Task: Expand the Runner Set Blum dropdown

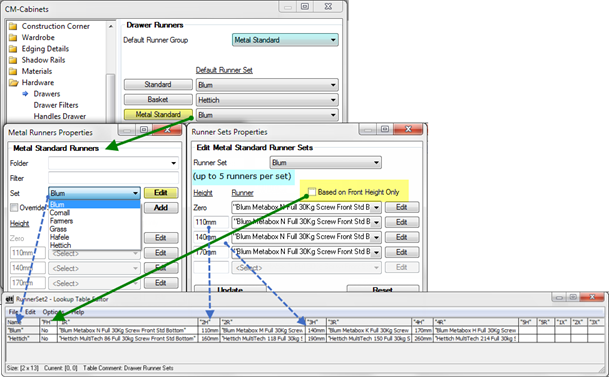Action: [325, 162]
